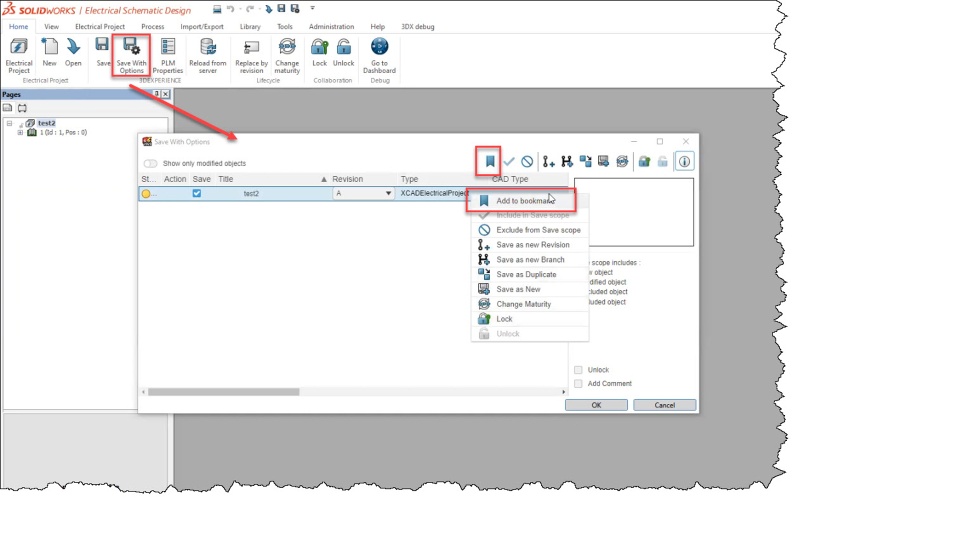Click Cancel in Save With Options dialog
960x540 pixels.
tap(664, 405)
